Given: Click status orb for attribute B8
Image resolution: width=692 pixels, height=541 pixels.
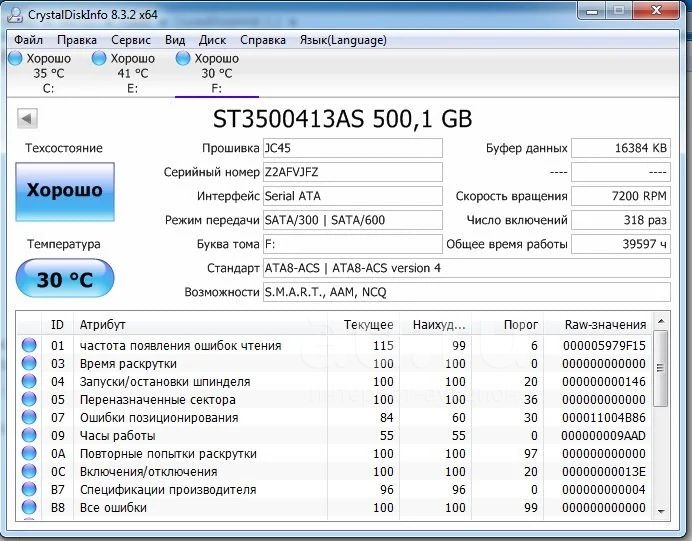Looking at the screenshot, I should (x=29, y=507).
